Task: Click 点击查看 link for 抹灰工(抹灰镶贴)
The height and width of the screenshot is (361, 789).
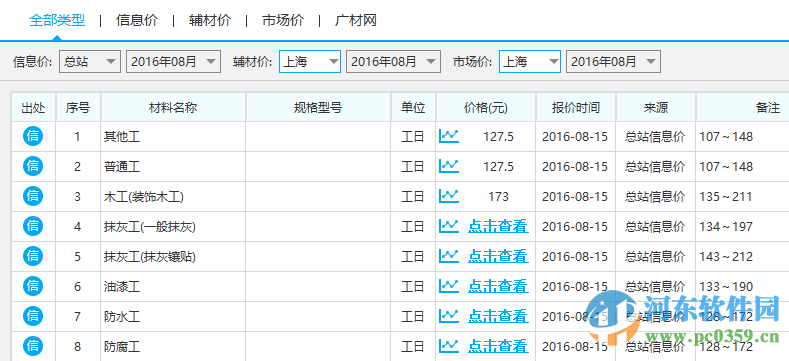Action: coord(498,256)
